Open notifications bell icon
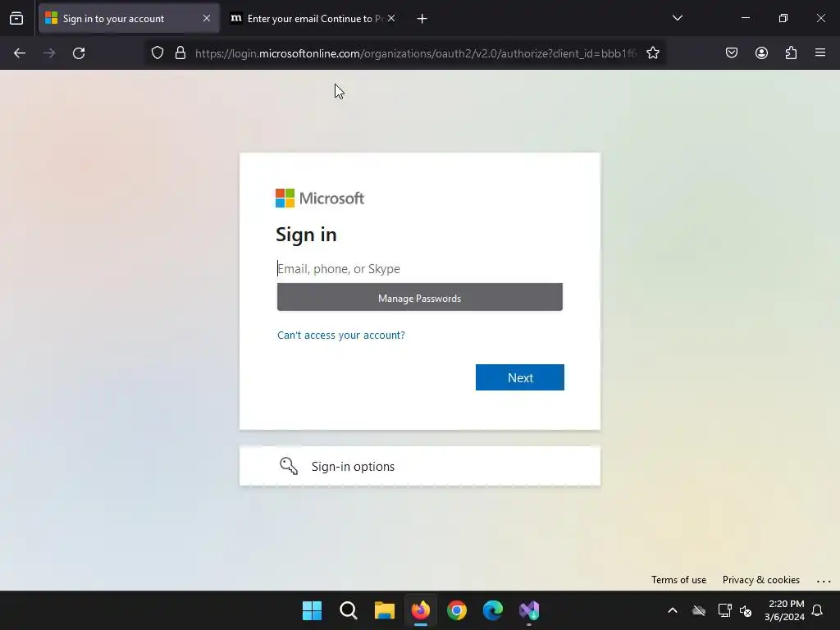 (818, 610)
